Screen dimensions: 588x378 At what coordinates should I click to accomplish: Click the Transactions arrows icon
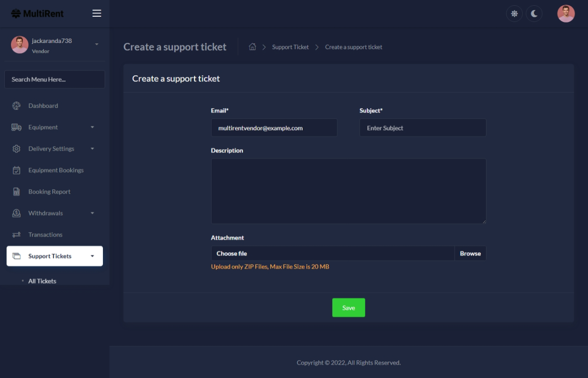pos(16,235)
